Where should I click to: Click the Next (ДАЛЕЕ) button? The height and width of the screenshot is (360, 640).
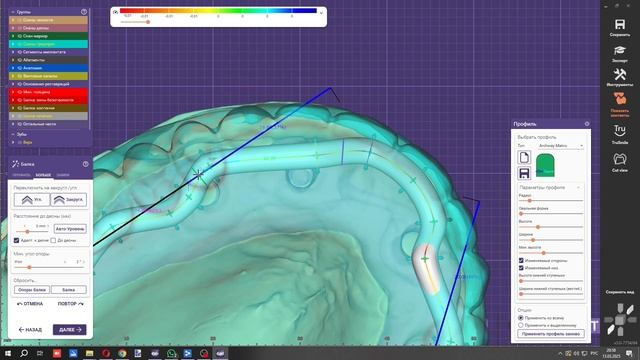pyautogui.click(x=70, y=330)
